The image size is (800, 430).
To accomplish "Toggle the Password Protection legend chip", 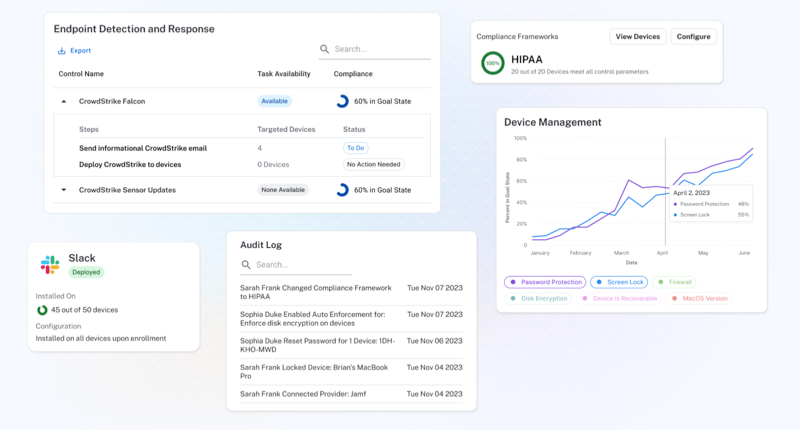I will pos(545,282).
